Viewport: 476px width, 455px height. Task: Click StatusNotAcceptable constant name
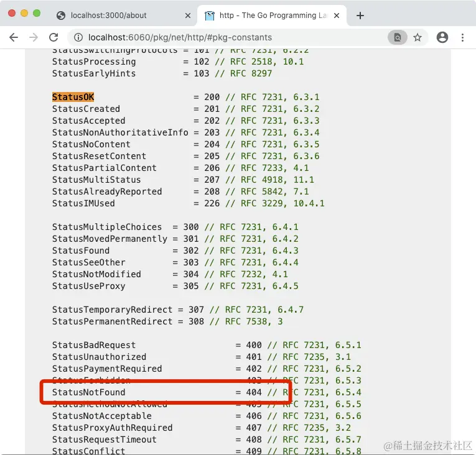(x=102, y=416)
